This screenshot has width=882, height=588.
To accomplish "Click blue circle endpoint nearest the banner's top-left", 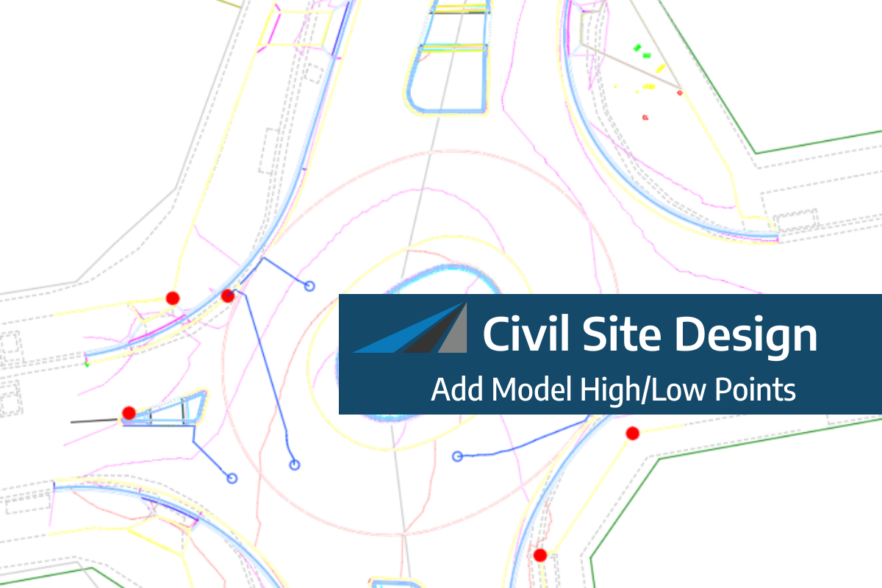I will (x=309, y=285).
